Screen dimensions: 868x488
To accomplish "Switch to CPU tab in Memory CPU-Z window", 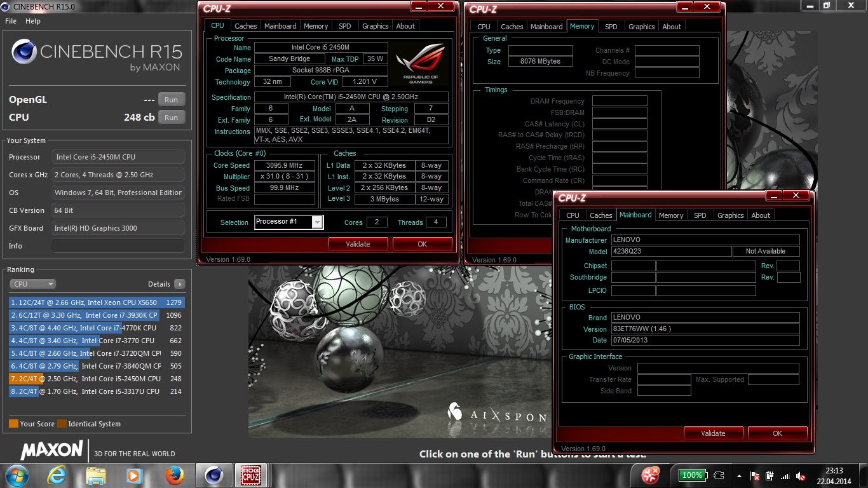I will (x=484, y=27).
